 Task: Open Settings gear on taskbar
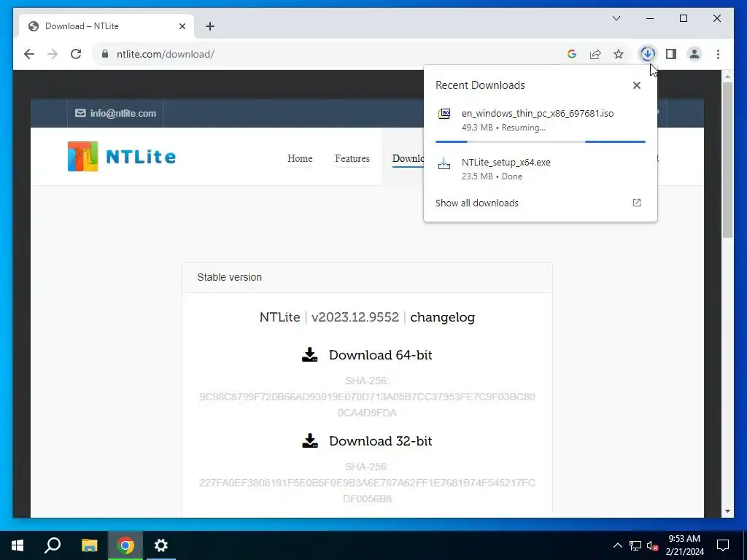[161, 545]
